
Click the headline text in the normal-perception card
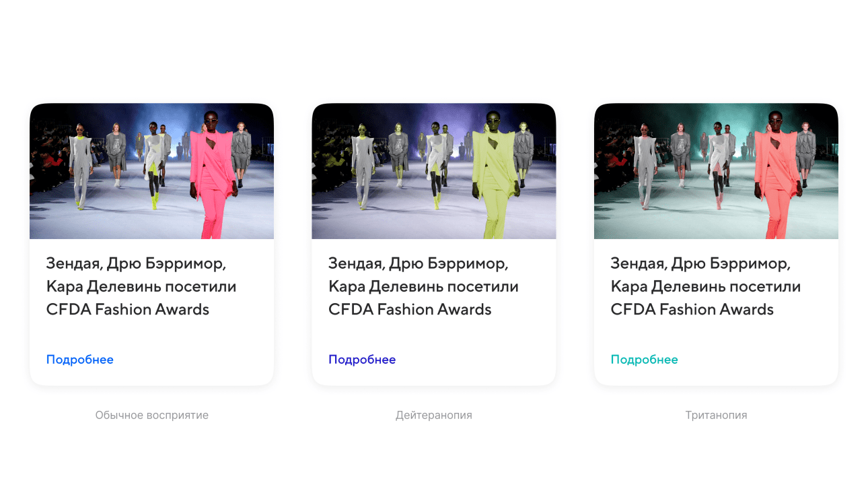pos(141,286)
